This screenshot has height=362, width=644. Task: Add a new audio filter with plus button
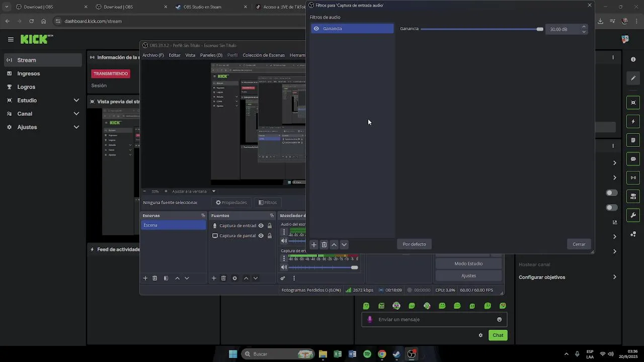pos(314,245)
